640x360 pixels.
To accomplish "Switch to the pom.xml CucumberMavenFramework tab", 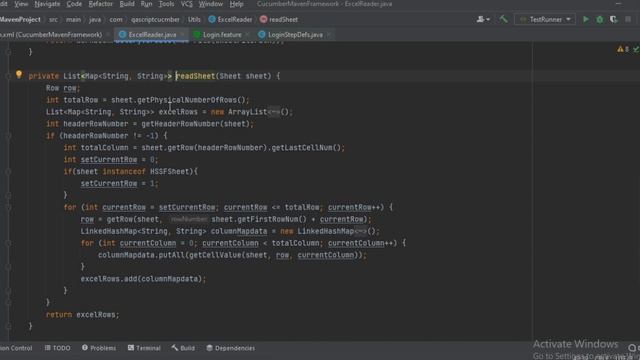I will pos(51,35).
